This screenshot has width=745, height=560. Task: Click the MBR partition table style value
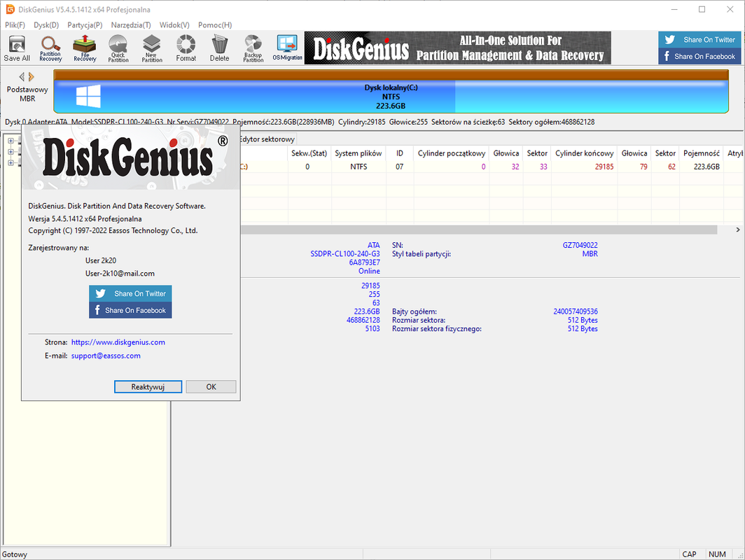point(590,253)
